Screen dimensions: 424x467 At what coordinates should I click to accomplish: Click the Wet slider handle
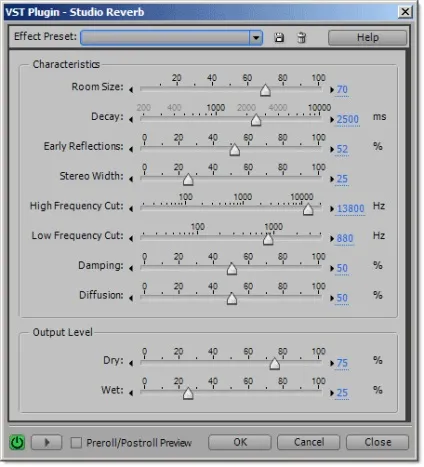188,393
